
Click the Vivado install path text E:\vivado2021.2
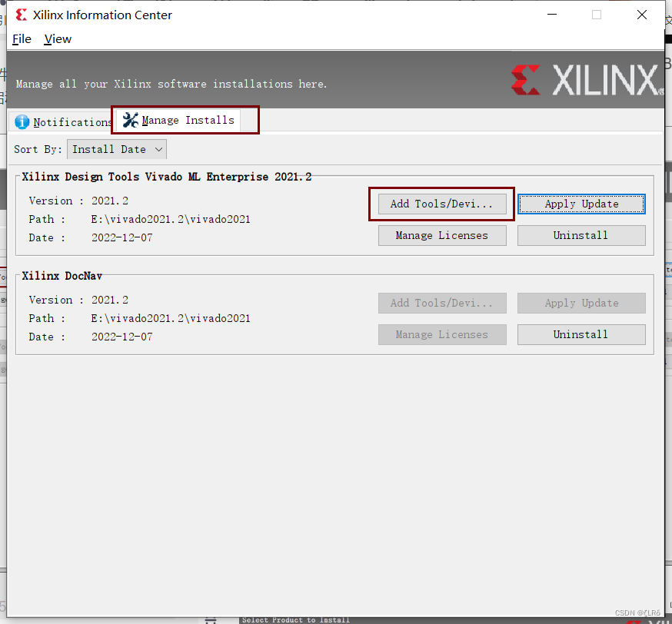click(x=170, y=218)
